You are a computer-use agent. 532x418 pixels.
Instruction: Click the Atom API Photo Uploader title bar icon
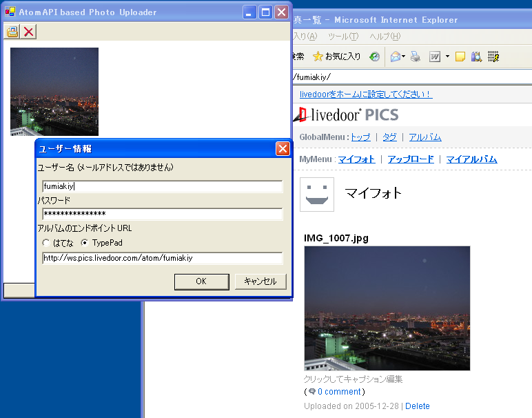tap(10, 12)
